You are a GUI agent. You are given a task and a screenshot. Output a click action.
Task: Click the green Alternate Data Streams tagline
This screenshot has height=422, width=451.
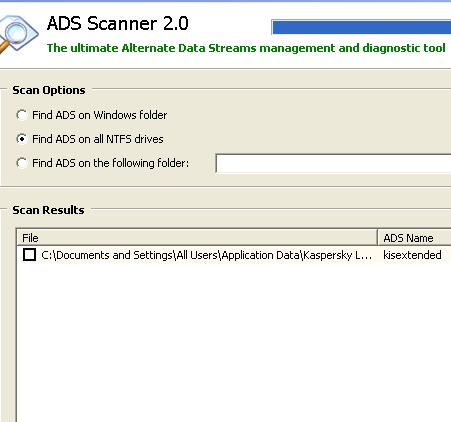[246, 48]
